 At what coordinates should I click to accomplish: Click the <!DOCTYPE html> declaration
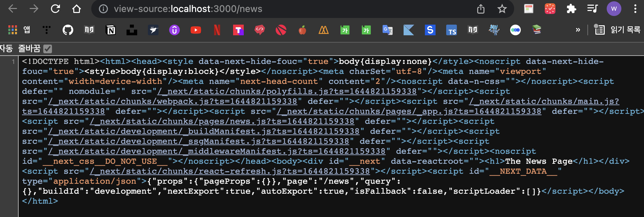click(61, 61)
